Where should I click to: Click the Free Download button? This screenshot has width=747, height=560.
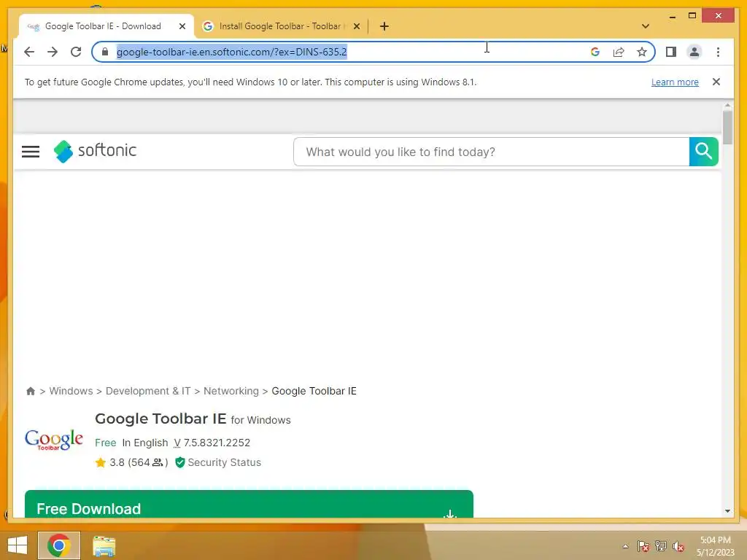249,505
